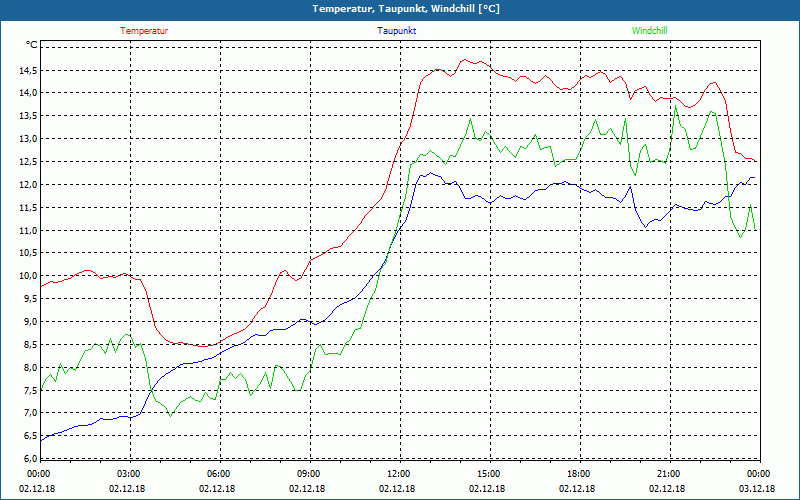This screenshot has width=800, height=500.
Task: Click the chart title 'Temperatur, Taupunkt, Windchill [°C]'
Action: click(406, 9)
